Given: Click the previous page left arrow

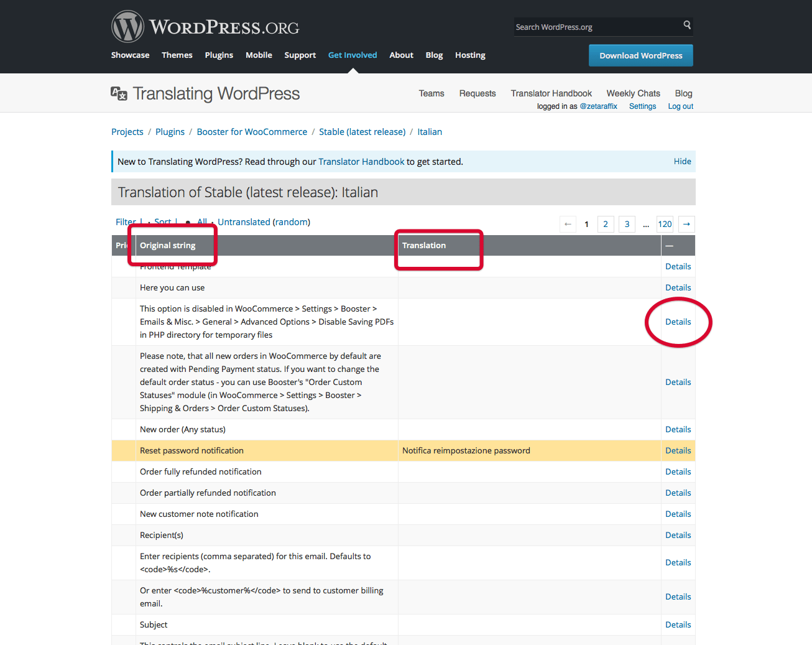Looking at the screenshot, I should 567,224.
